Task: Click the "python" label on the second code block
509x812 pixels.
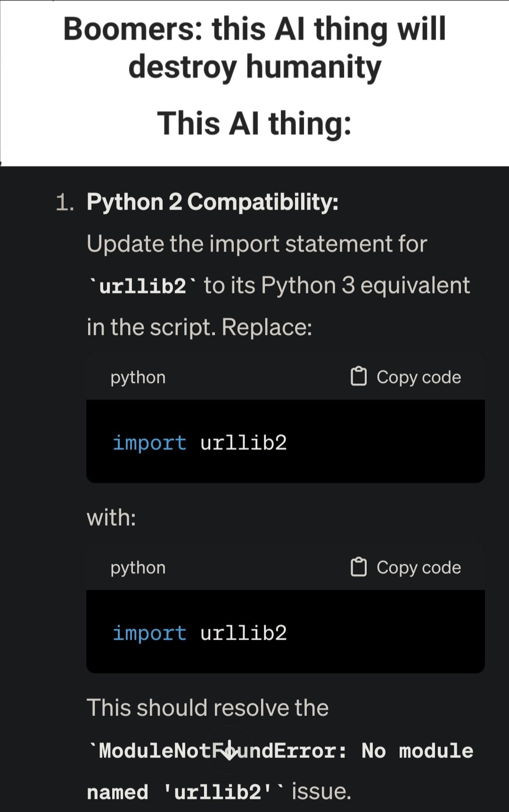Action: pos(138,568)
